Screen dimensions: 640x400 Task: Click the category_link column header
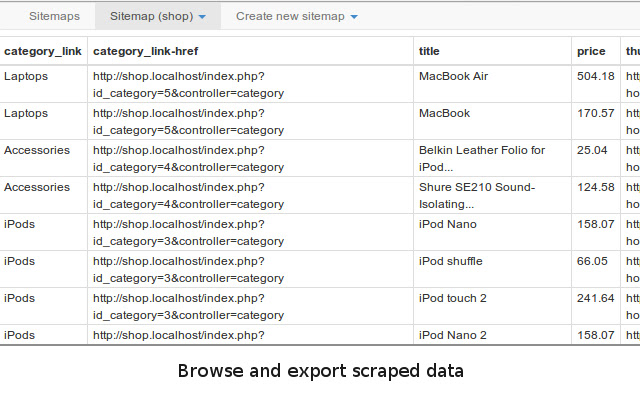click(x=42, y=51)
